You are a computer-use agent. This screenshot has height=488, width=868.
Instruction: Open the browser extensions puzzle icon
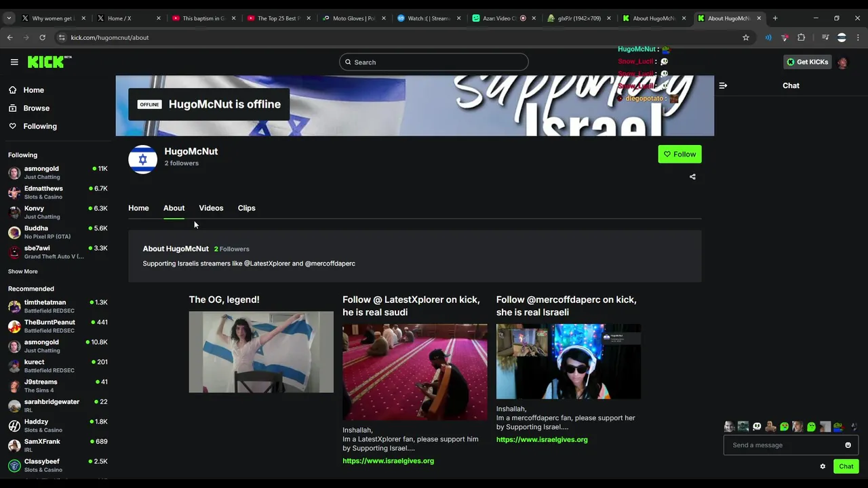(801, 37)
